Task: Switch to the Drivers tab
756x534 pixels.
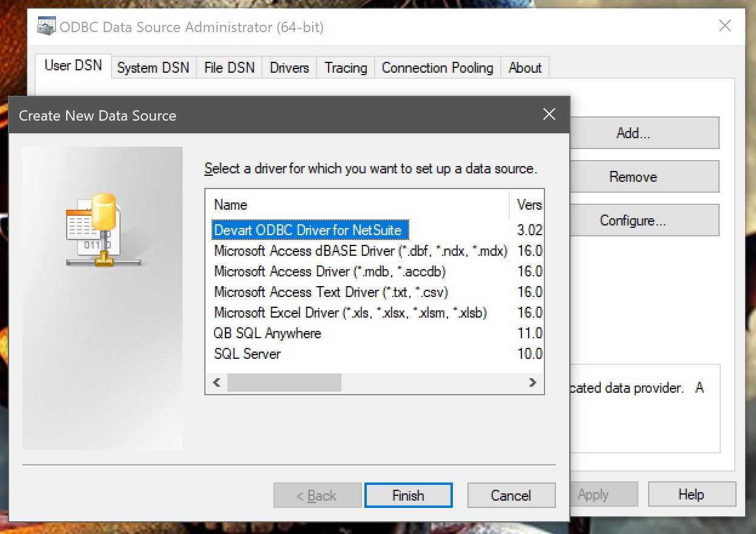Action: coord(289,68)
